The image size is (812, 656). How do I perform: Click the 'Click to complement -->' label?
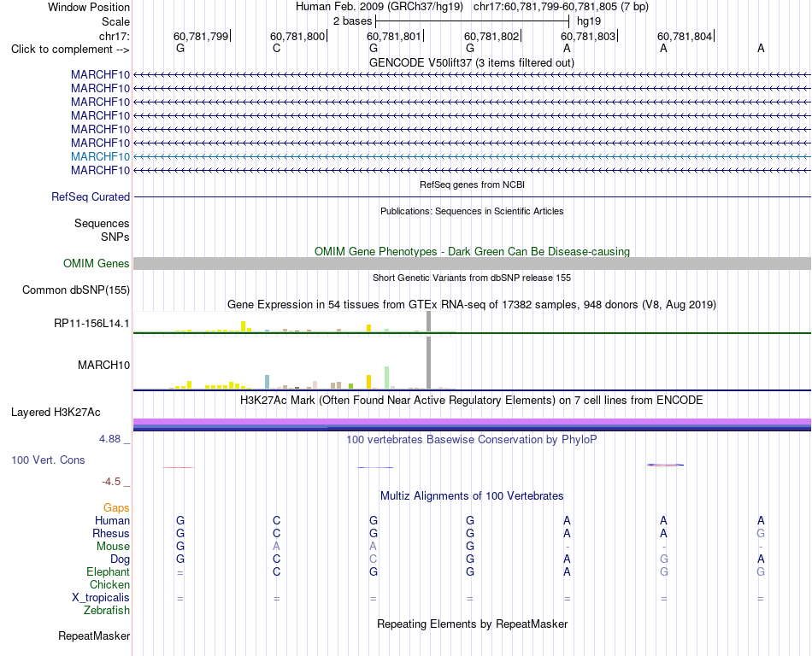click(70, 50)
